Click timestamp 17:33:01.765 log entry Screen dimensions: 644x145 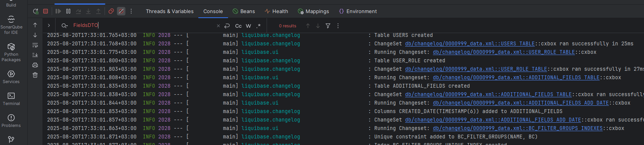pos(92,35)
